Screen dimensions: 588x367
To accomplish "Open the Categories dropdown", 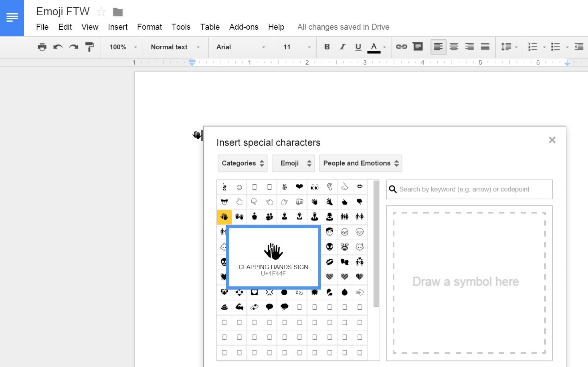I will [242, 163].
